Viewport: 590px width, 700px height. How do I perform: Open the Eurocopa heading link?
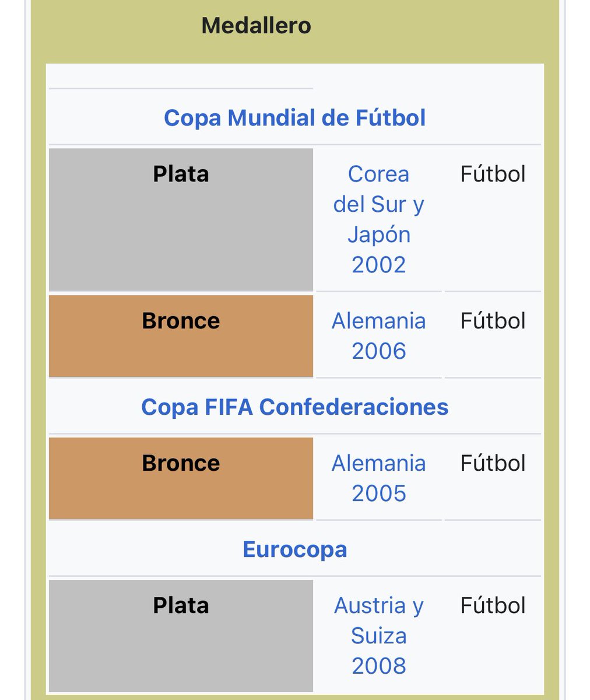[294, 549]
